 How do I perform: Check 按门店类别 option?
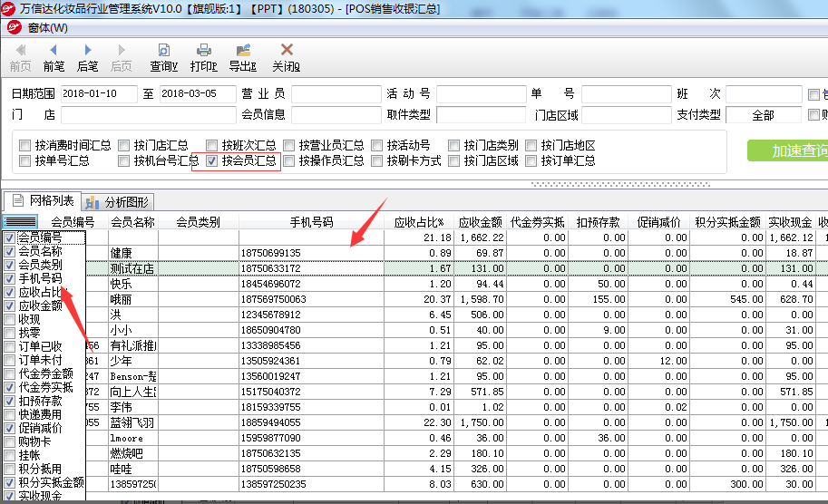click(x=453, y=145)
